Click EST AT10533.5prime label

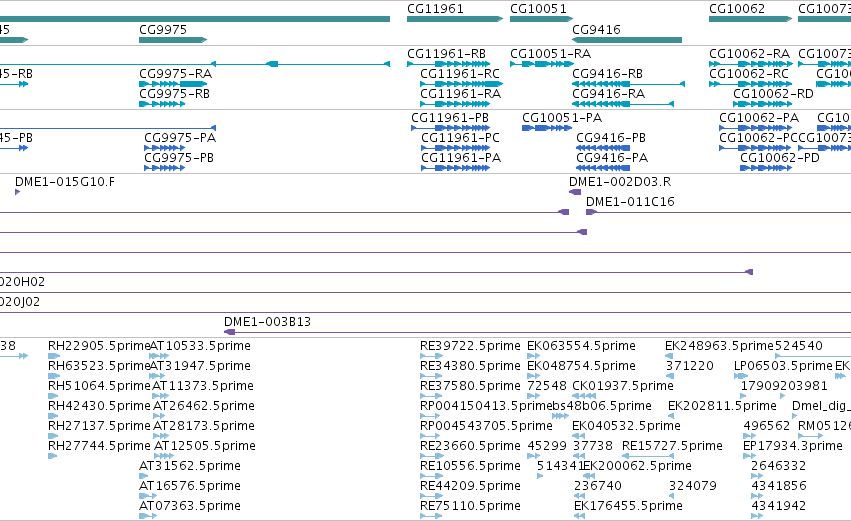pos(200,346)
